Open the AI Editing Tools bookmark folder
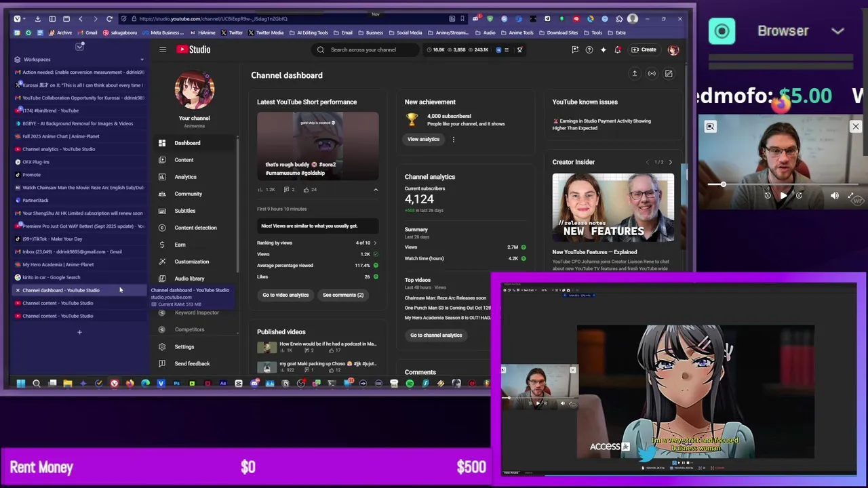 coord(309,33)
